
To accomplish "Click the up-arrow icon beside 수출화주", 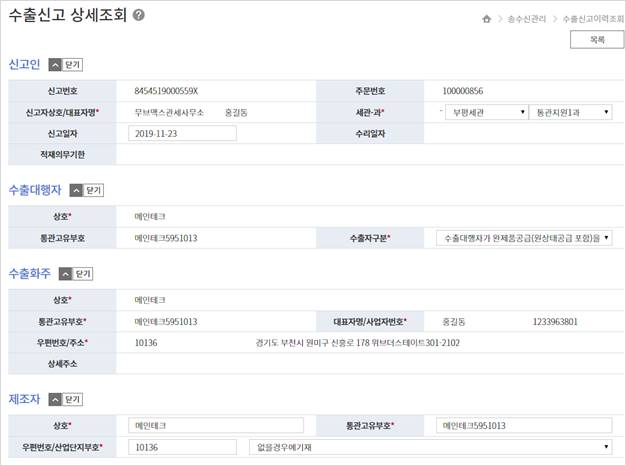I will click(64, 273).
